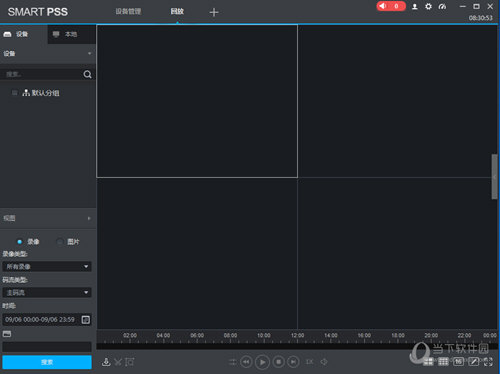500x374 pixels.
Task: Click the empty field above the search button
Action: [x=47, y=347]
